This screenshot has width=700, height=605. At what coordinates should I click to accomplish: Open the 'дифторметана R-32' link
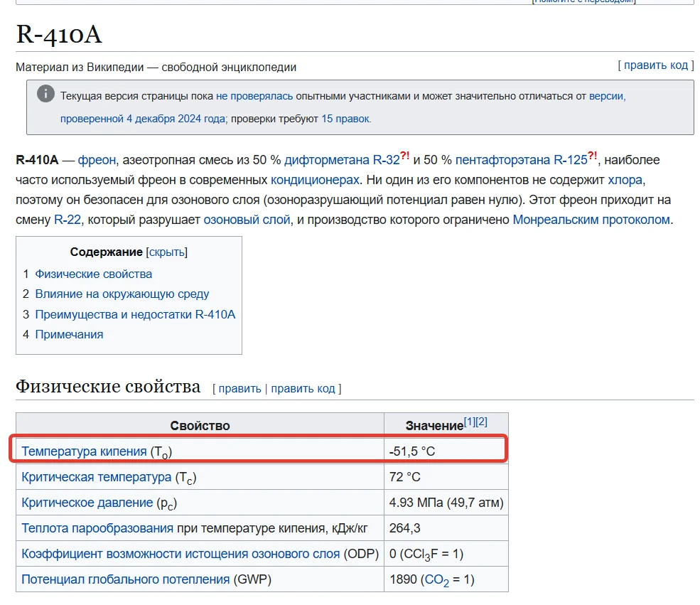(342, 160)
